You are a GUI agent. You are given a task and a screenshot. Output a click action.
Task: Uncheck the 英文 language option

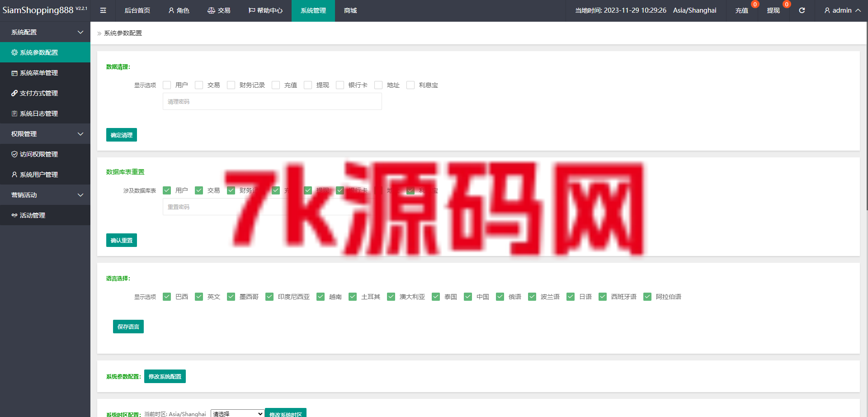199,297
